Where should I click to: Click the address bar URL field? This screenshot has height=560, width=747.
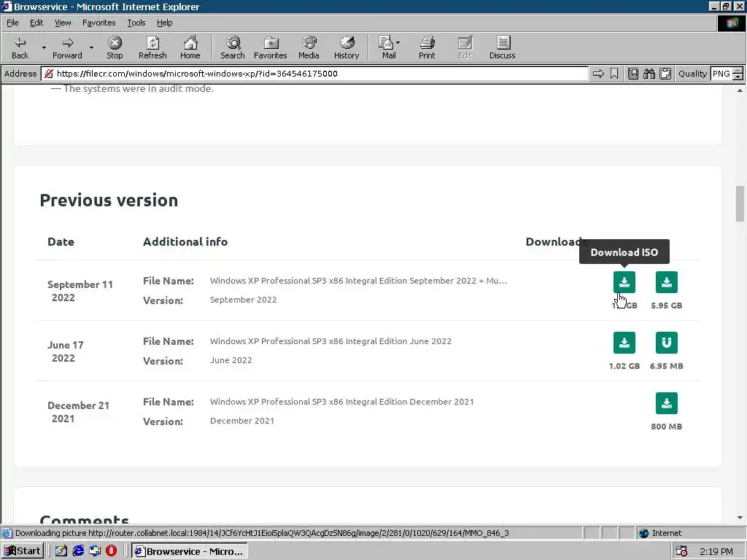(314, 74)
